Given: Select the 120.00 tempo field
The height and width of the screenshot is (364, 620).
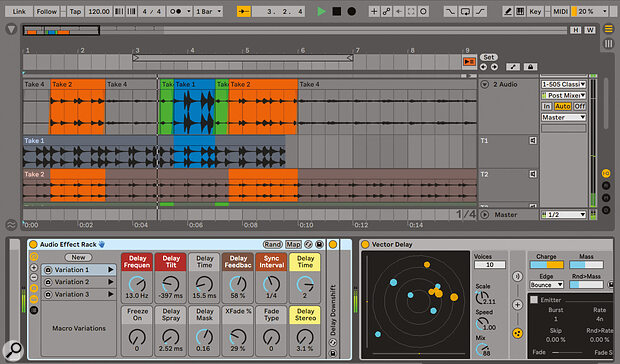Looking at the screenshot, I should [x=99, y=11].
